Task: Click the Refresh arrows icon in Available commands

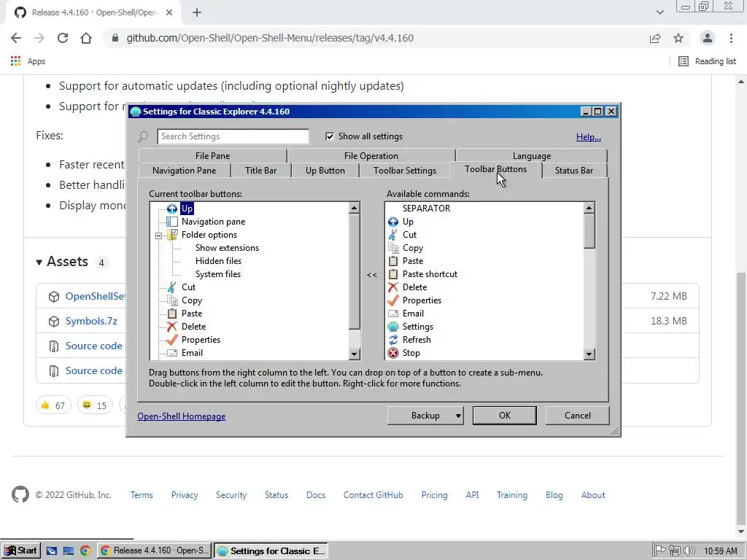Action: click(393, 340)
